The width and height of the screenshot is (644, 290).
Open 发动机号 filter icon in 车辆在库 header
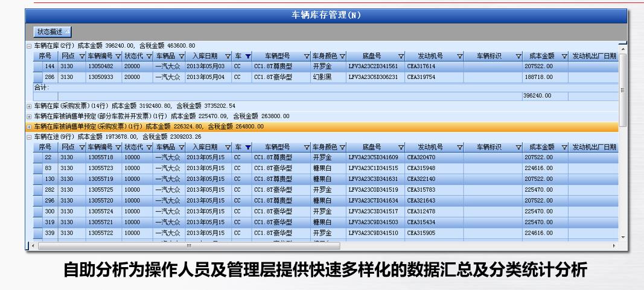[459, 56]
